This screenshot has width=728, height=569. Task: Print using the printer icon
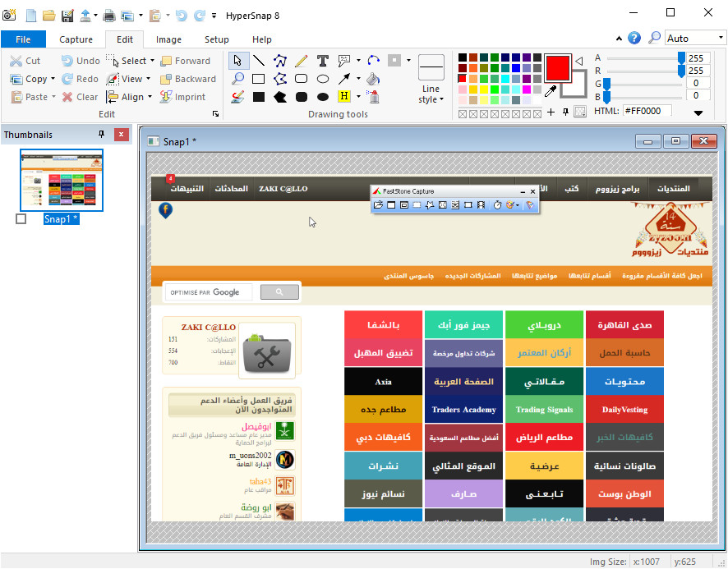[x=109, y=16]
